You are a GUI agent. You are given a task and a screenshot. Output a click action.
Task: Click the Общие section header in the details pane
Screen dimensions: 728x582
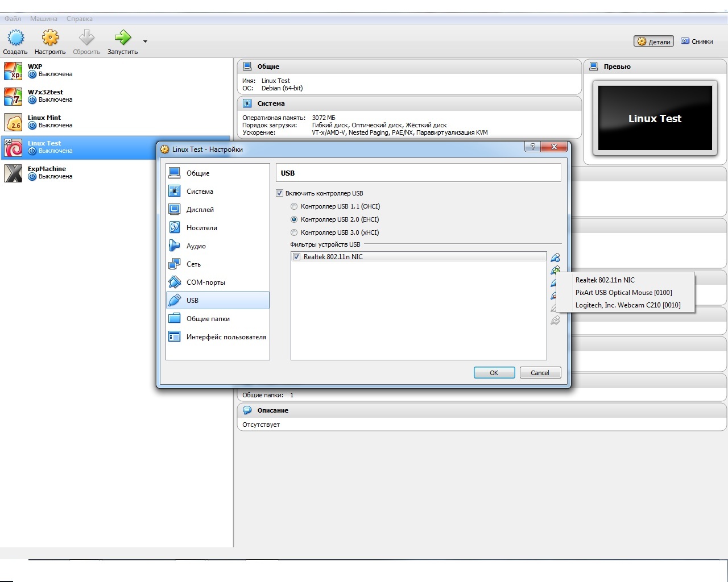click(x=409, y=66)
